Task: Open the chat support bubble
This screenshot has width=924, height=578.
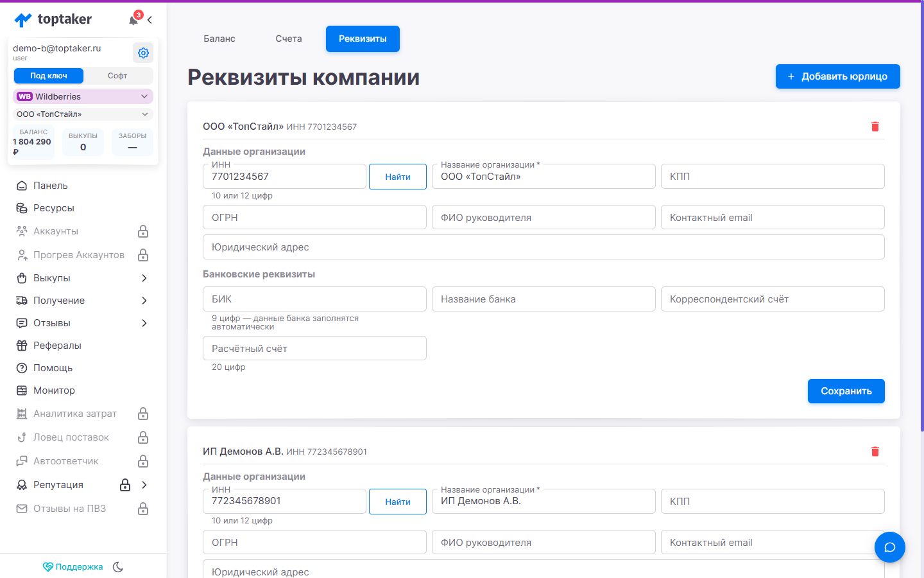Action: pyautogui.click(x=890, y=547)
